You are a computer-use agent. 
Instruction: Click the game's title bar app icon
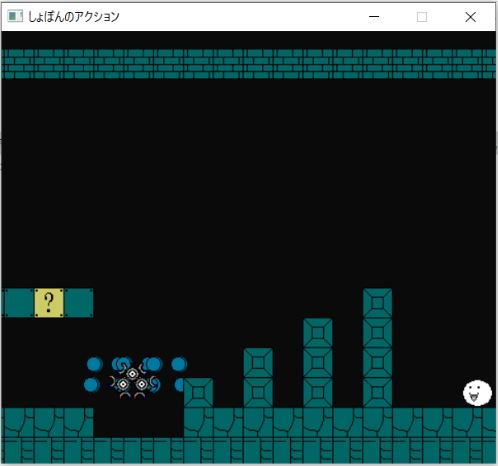(15, 16)
